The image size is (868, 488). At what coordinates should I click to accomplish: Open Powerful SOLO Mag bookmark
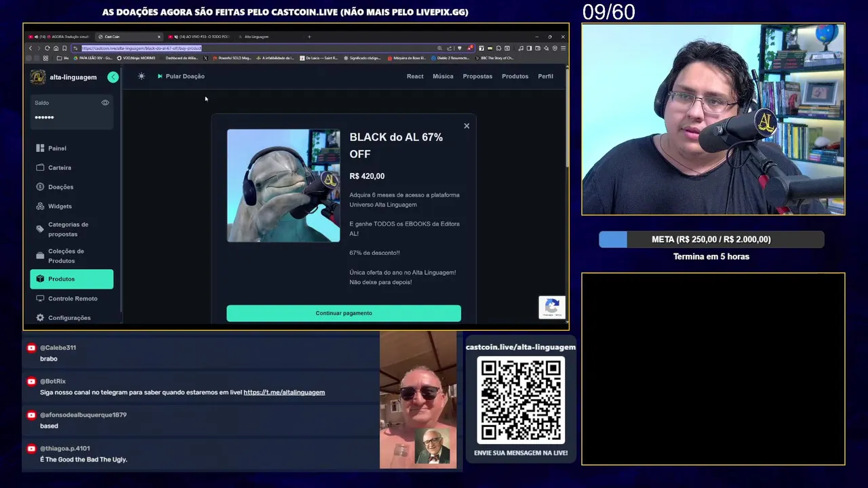point(232,58)
